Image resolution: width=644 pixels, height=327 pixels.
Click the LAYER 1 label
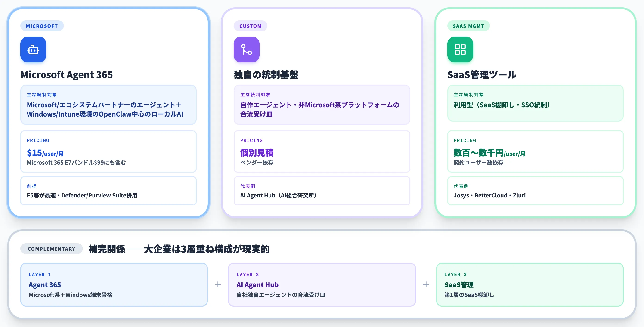pos(40,274)
